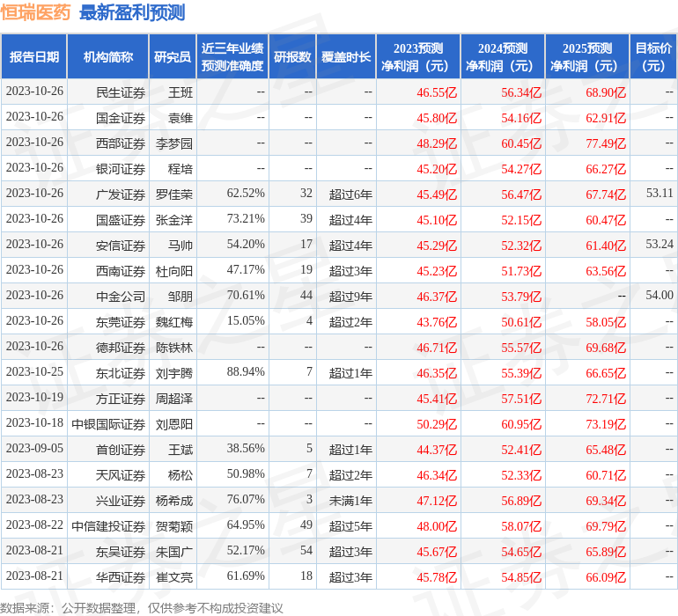Screen dimensions: 678x616
Task: Click accuracy value 62.52%
Action: click(246, 193)
